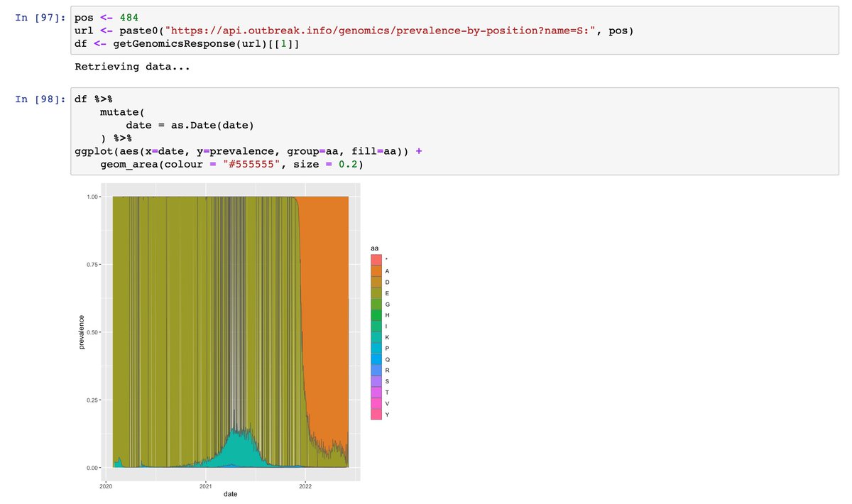Click the 'K' legend color swatch

[376, 337]
